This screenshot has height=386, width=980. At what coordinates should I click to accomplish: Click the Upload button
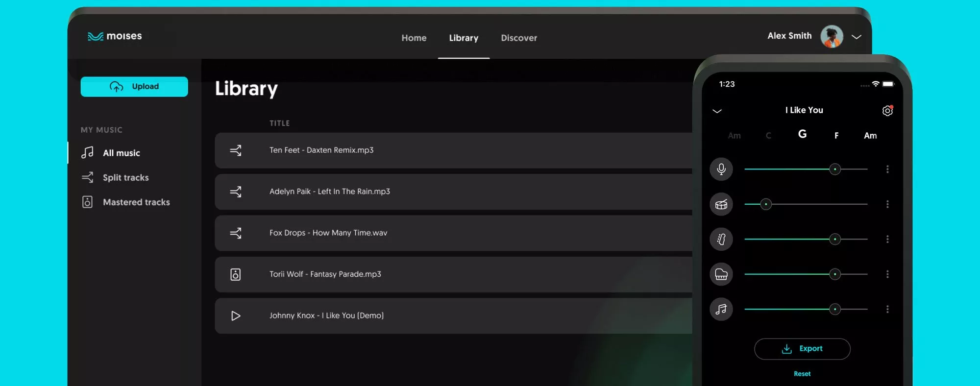coord(134,87)
